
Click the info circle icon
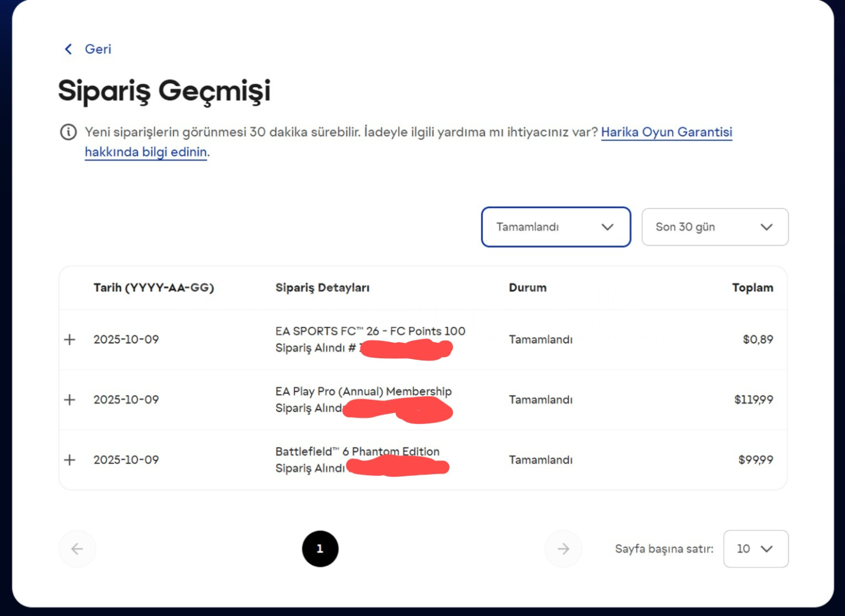68,132
